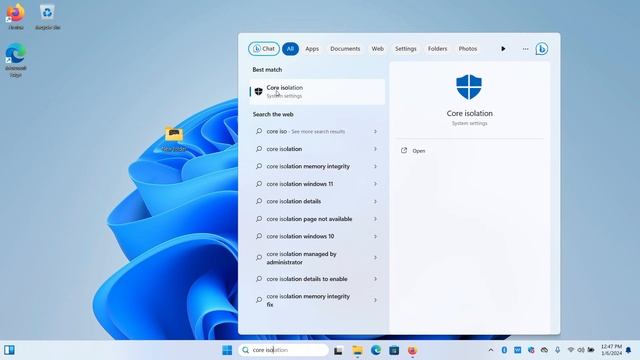
Task: Open the three-dots options menu
Action: point(525,49)
